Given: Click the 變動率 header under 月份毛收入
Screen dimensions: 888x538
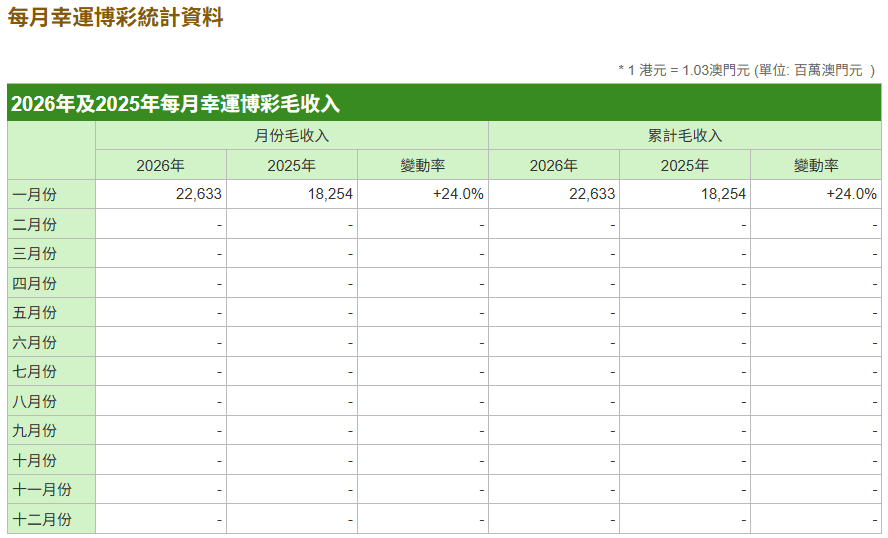Looking at the screenshot, I should coord(422,165).
